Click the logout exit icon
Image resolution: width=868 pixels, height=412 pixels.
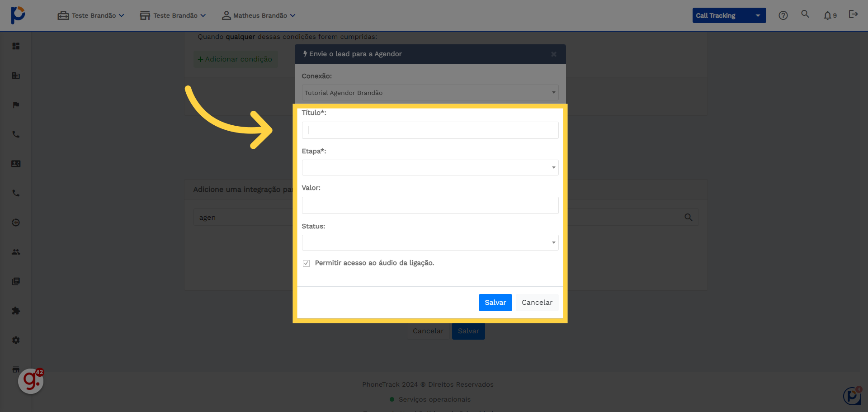pos(853,14)
